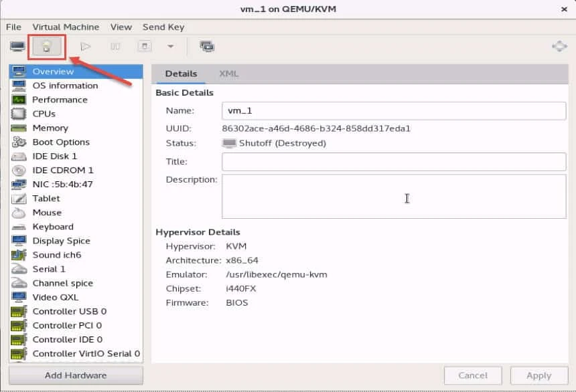The width and height of the screenshot is (576, 392).
Task: Open the shutdown options dropdown arrow
Action: click(169, 46)
